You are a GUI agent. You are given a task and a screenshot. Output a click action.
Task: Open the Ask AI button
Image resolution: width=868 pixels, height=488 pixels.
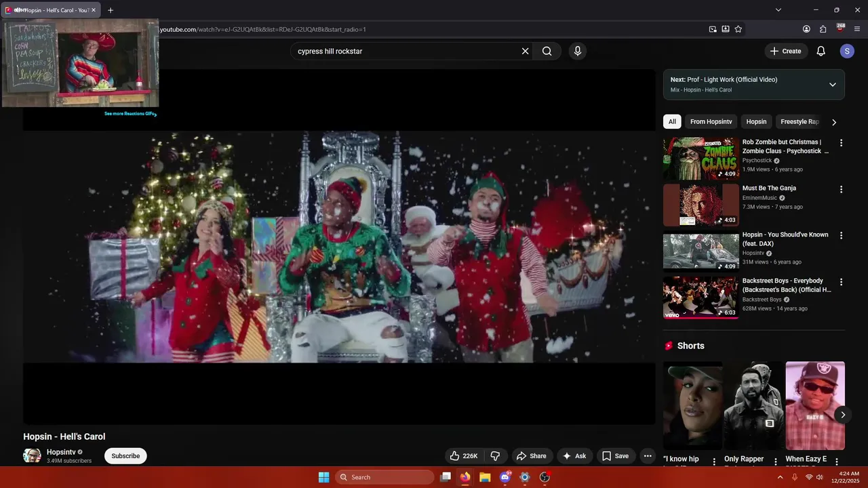pos(574,456)
